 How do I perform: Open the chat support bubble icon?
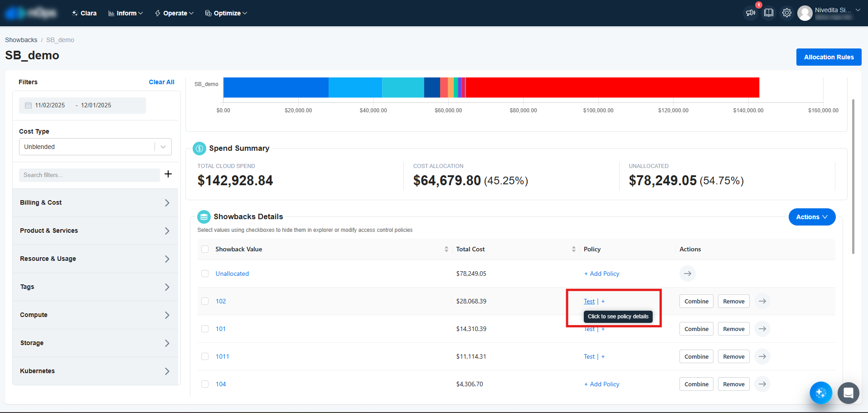[x=848, y=393]
